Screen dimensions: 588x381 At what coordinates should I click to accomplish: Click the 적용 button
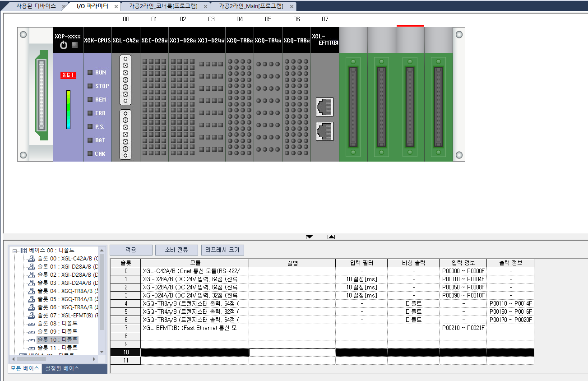131,250
